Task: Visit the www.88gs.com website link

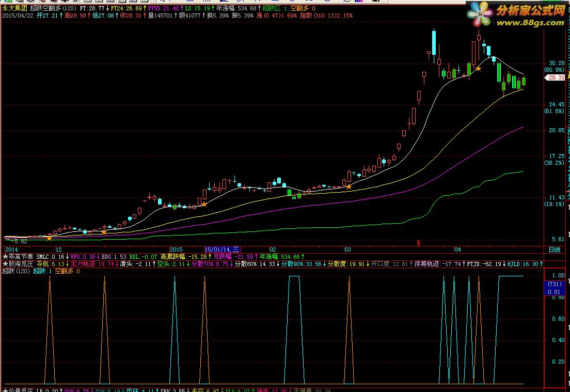Action: click(x=530, y=23)
